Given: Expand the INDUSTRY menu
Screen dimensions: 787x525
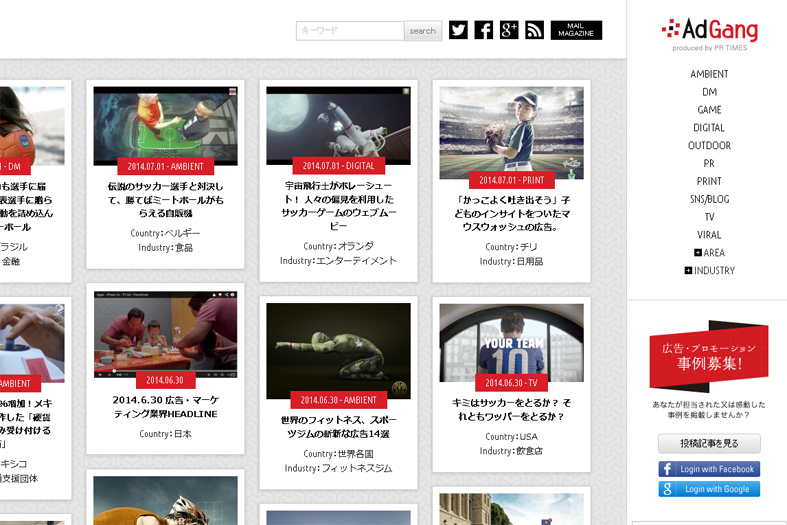Looking at the screenshot, I should pyautogui.click(x=709, y=271).
